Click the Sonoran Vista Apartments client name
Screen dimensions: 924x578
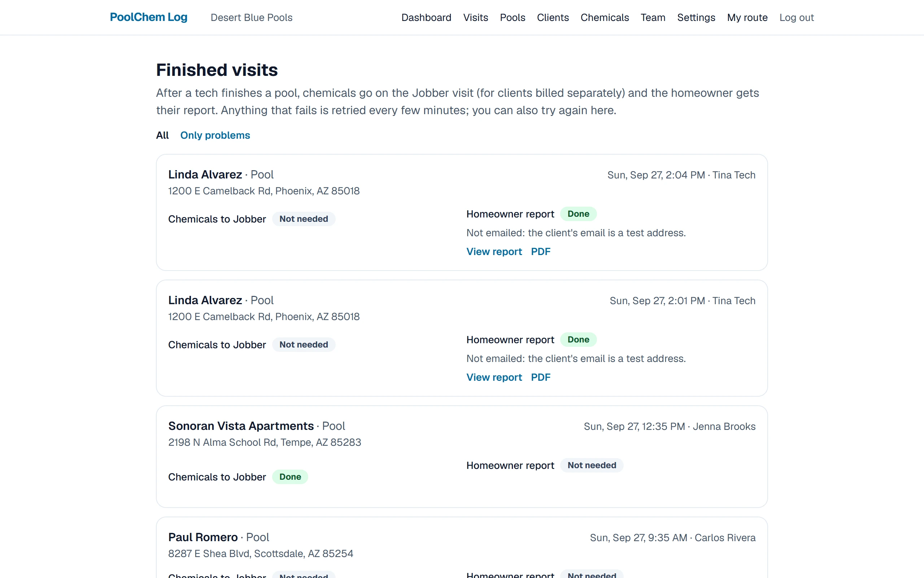[x=241, y=426]
